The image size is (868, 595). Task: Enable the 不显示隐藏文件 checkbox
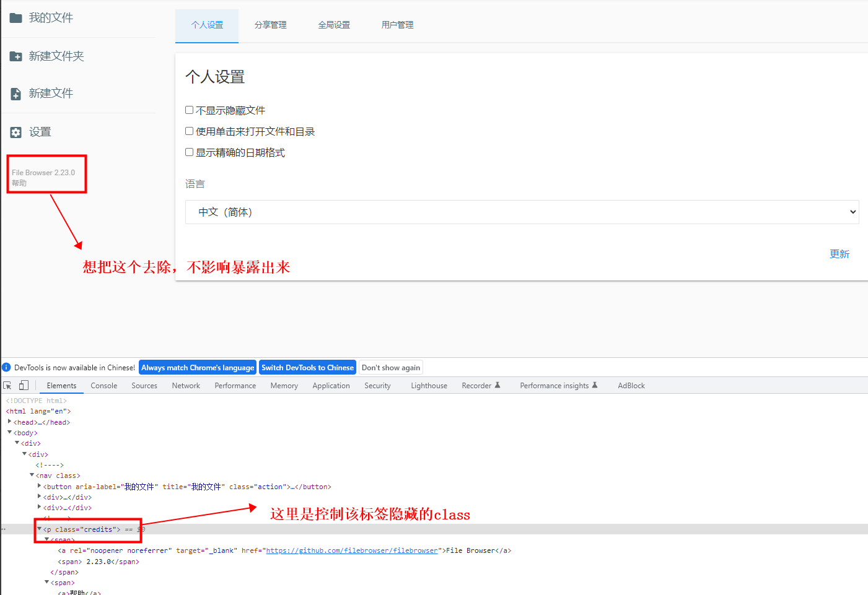pyautogui.click(x=189, y=110)
